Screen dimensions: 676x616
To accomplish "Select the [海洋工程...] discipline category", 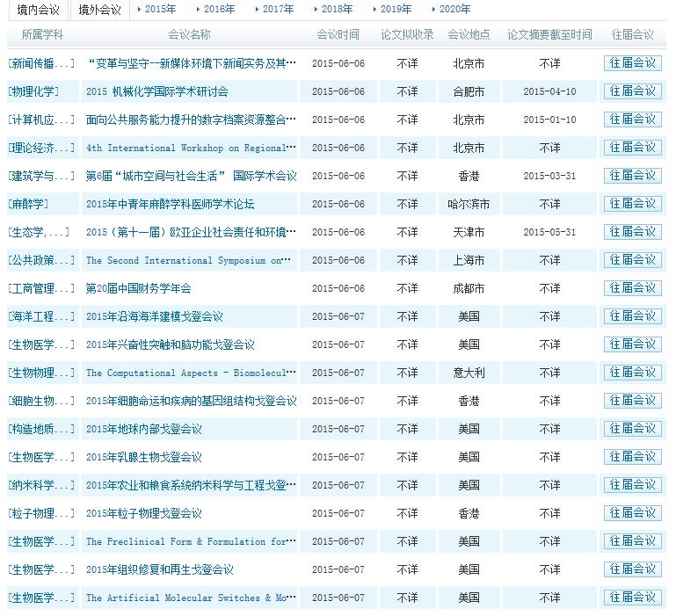I will pos(41,316).
